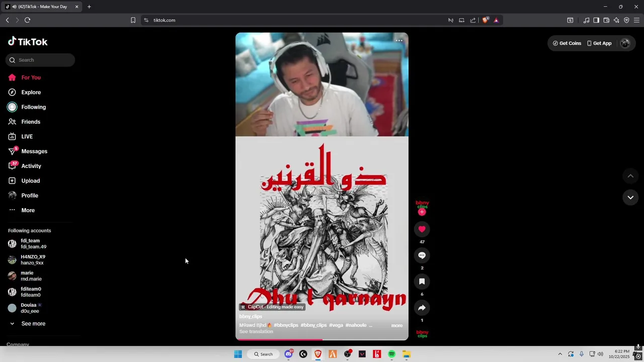
Task: Bookmark the video to favorites
Action: point(422,282)
